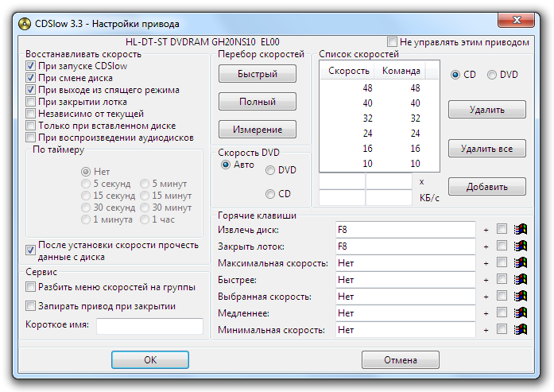Tick the modifier checkbox for Выбранная скорость
Viewport: 554px width, 392px height.
tap(502, 296)
